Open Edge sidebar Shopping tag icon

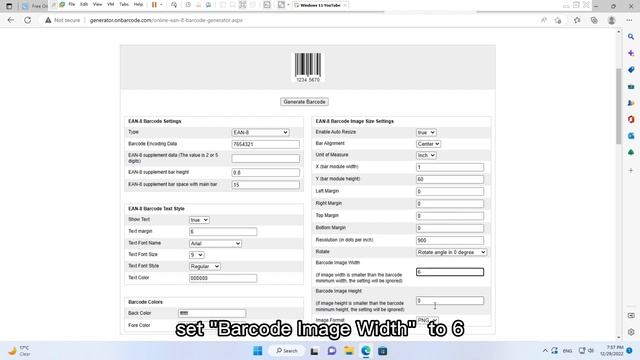coord(631,70)
